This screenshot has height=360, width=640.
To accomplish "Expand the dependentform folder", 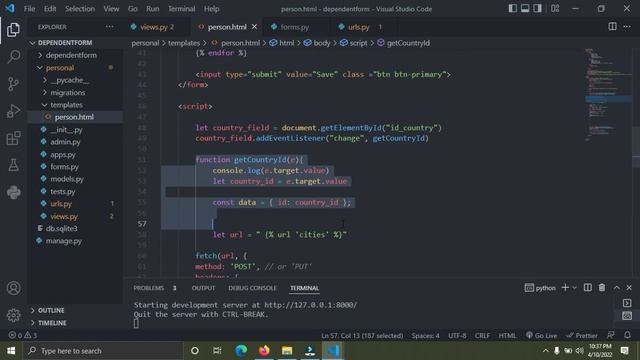I will click(x=71, y=55).
